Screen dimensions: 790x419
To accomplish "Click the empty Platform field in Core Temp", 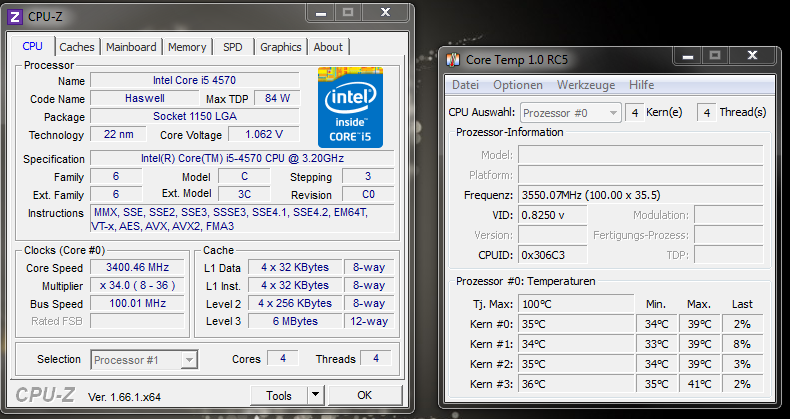I will (640, 175).
